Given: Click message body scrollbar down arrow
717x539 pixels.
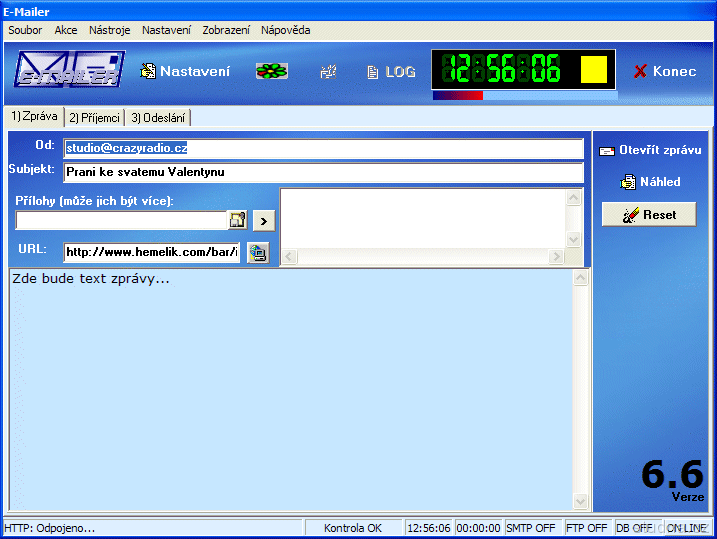Looking at the screenshot, I should click(x=580, y=502).
